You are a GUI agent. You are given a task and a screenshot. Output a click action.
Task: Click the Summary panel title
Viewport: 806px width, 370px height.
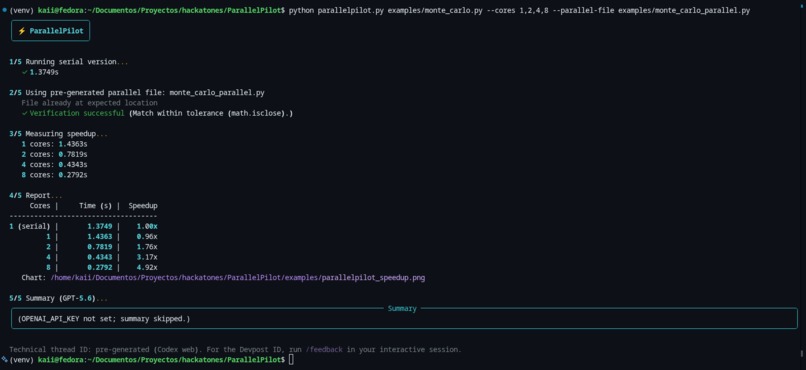click(x=402, y=308)
